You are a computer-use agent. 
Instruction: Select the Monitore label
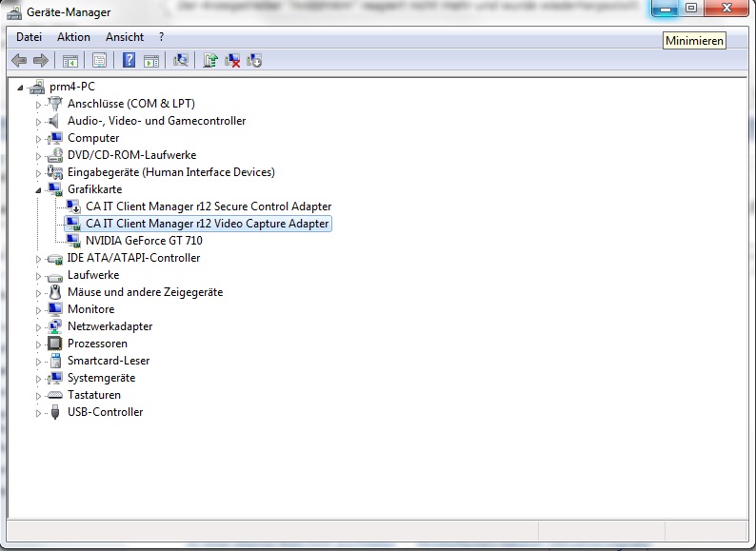[x=91, y=309]
